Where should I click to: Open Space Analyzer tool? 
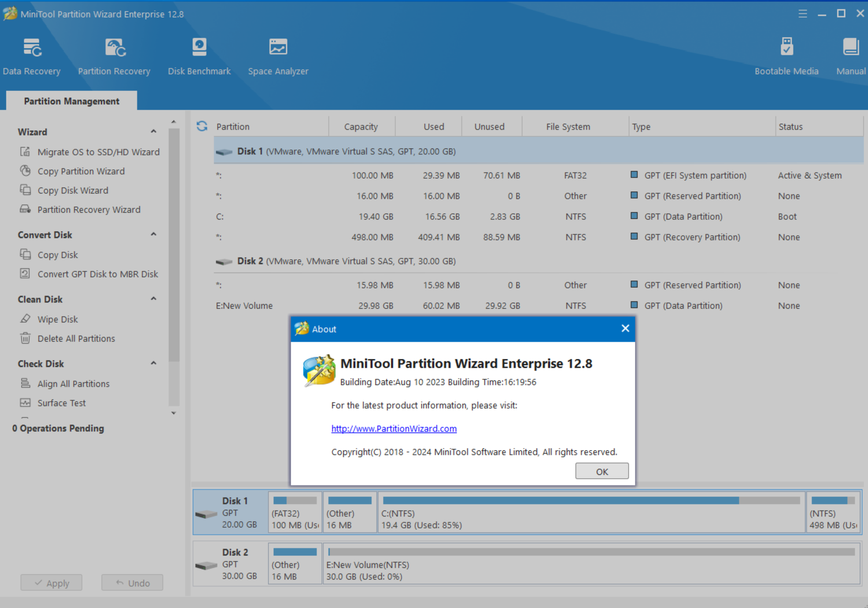point(278,56)
